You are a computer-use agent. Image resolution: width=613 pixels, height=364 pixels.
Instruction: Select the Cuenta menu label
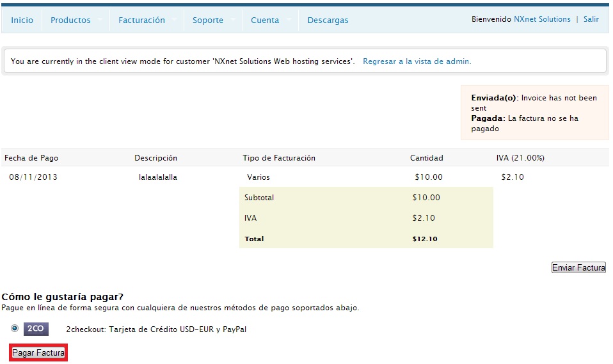pyautogui.click(x=265, y=20)
